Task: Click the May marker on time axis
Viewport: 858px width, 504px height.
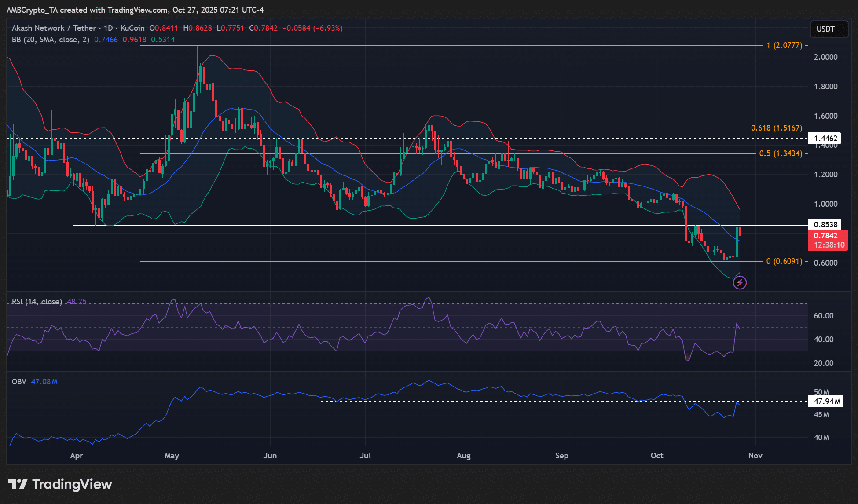Action: click(172, 456)
